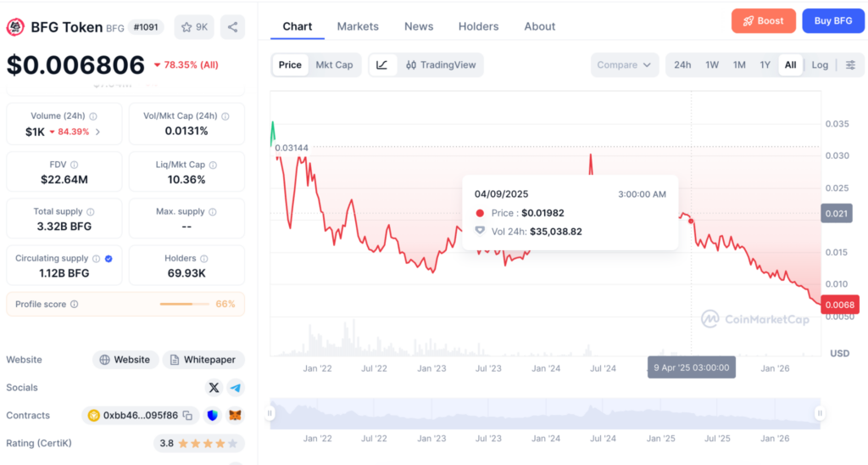The image size is (868, 465).
Task: Click the range selector mini chart
Action: 545,413
